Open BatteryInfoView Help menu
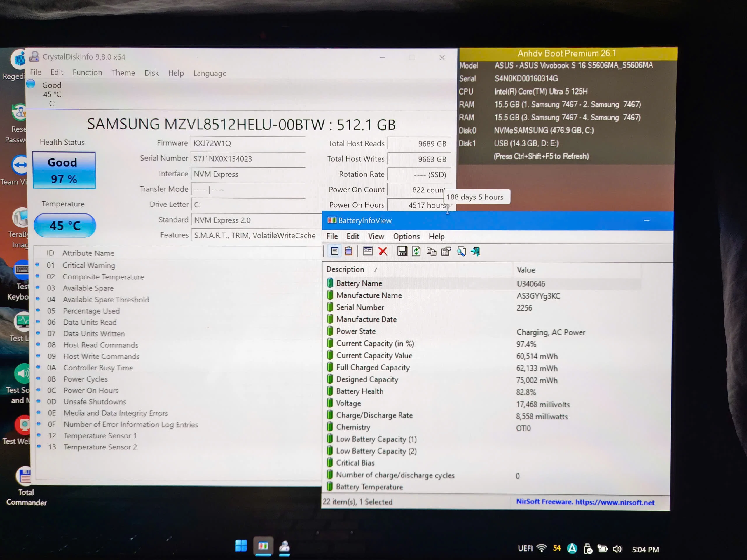747x560 pixels. pos(436,237)
